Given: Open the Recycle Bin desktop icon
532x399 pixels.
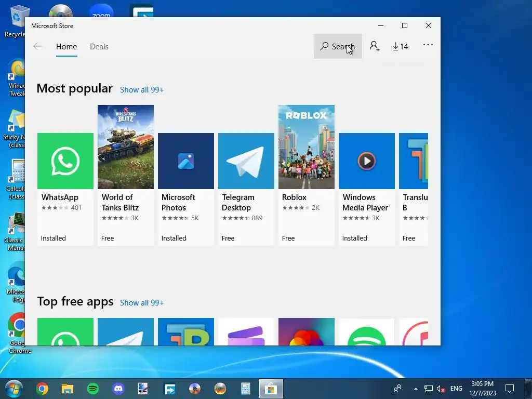Looking at the screenshot, I should coord(15,21).
